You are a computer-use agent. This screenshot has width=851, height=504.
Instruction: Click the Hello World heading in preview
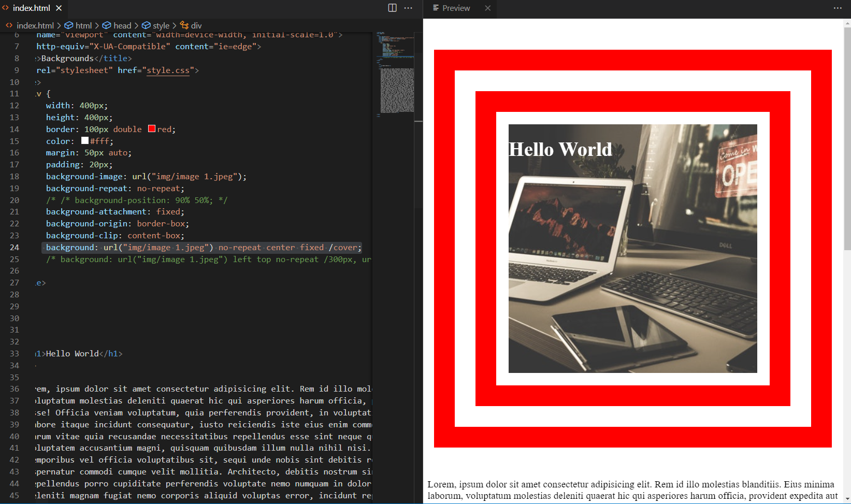[560, 149]
